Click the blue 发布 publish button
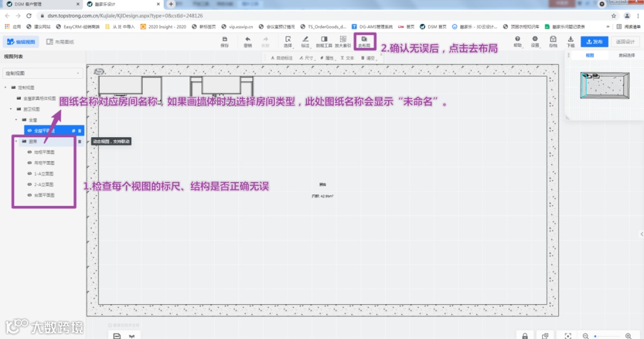The height and width of the screenshot is (339, 644). pos(595,42)
